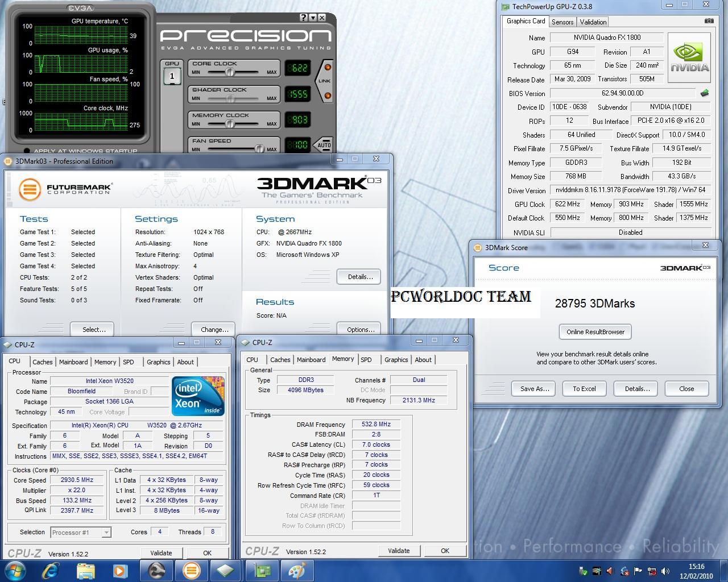Image resolution: width=728 pixels, height=582 pixels.
Task: Click the Intel Xeon inside logo
Action: 198,396
